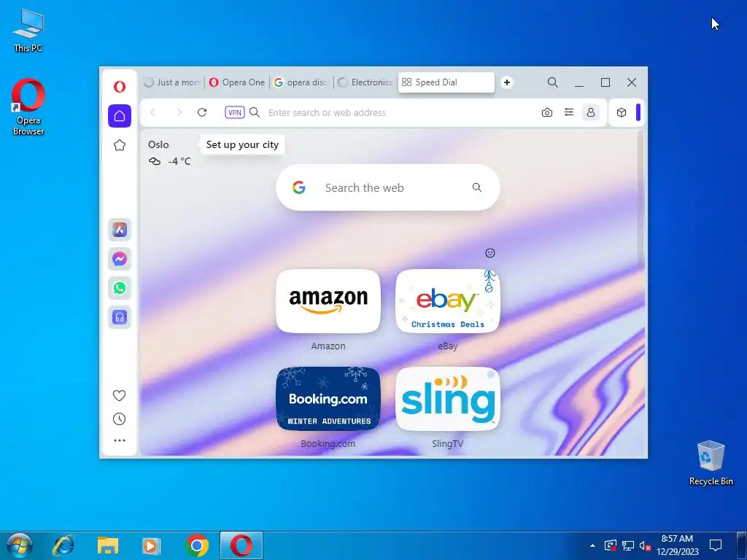The image size is (747, 560).
Task: Open the Amazon speed dial tile
Action: [328, 301]
